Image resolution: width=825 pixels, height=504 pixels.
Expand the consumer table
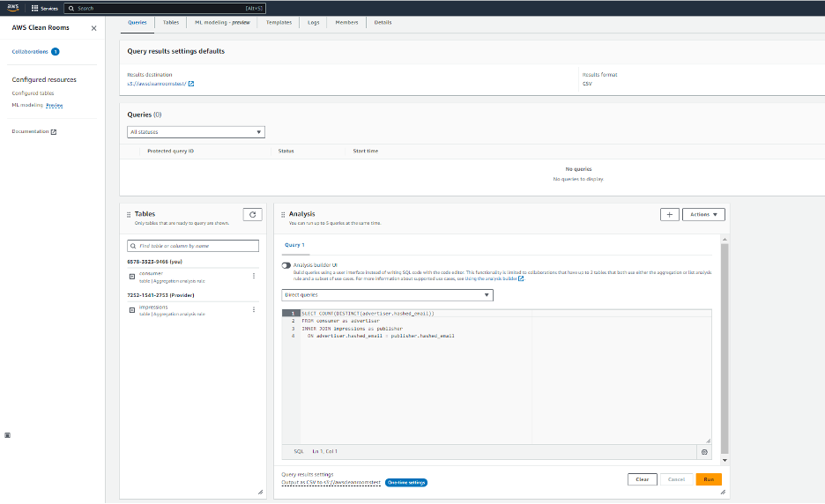pos(132,277)
